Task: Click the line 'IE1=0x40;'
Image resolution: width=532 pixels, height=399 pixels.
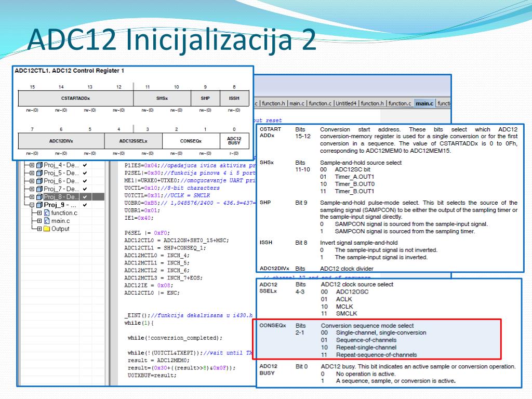Action: pyautogui.click(x=139, y=218)
